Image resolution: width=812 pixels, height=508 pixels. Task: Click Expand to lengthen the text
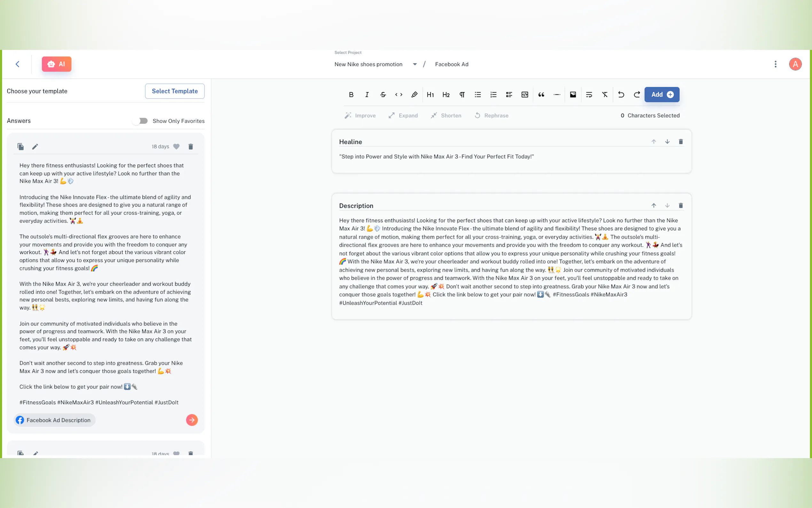403,115
